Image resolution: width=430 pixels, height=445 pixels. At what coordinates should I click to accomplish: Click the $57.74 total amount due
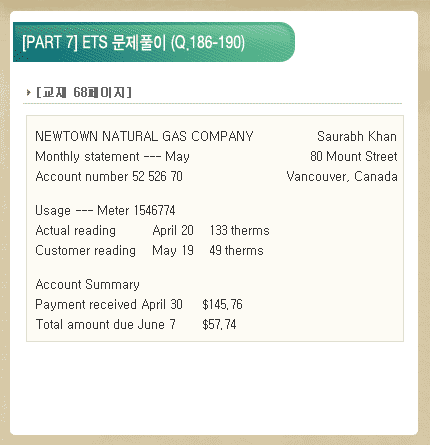(x=219, y=324)
